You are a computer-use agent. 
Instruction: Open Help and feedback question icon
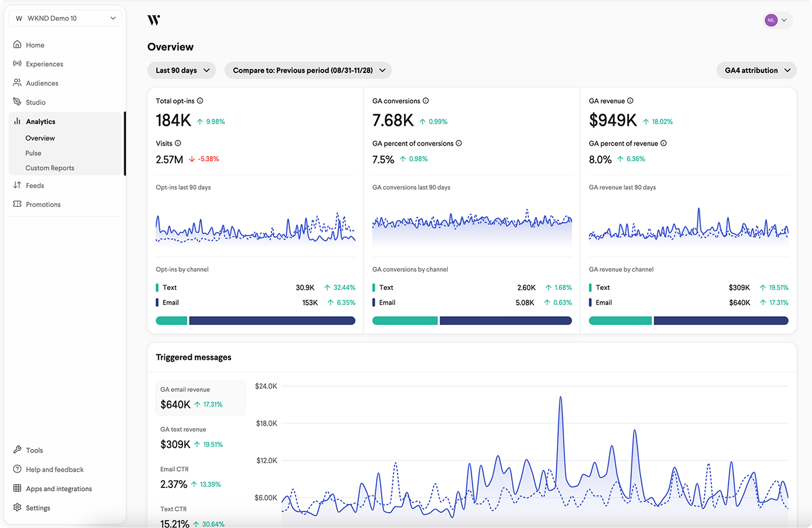point(17,469)
